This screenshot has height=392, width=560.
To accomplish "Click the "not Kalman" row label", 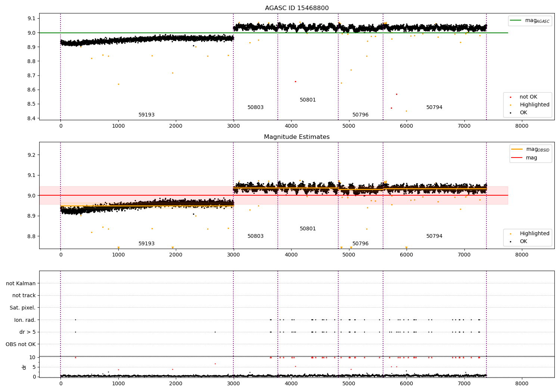I will [21, 283].
